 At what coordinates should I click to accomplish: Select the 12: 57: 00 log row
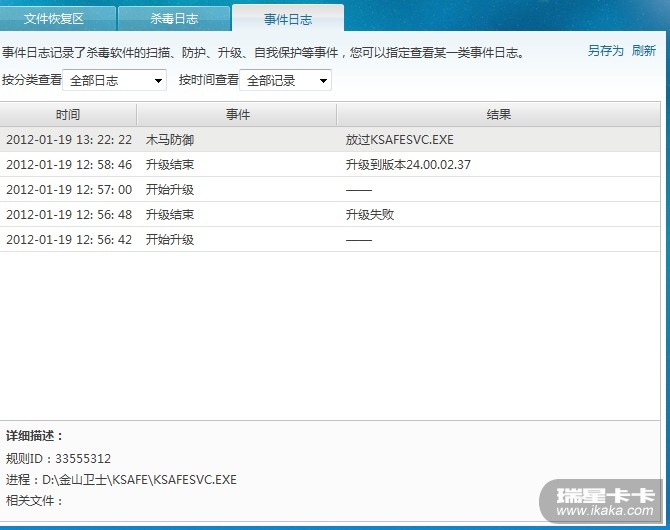pyautogui.click(x=330, y=189)
